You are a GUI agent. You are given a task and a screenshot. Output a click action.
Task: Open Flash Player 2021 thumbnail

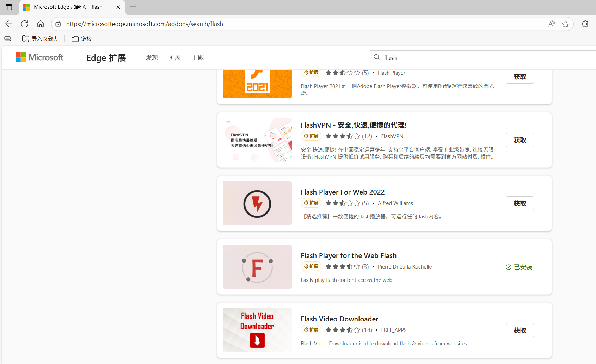tap(257, 84)
